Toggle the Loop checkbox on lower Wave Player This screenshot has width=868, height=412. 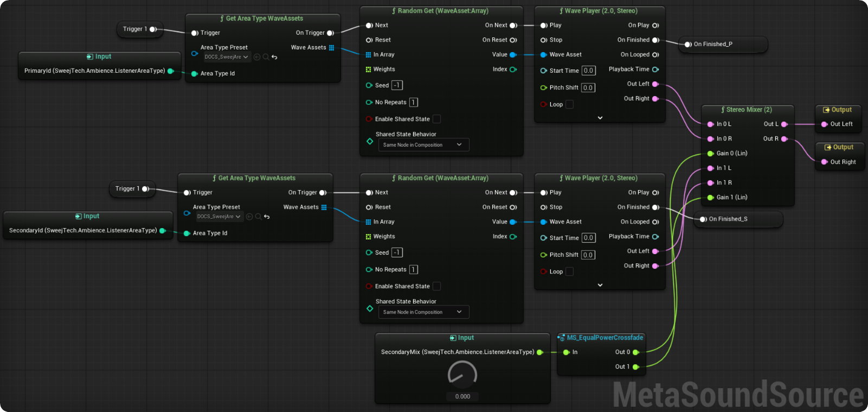[569, 271]
